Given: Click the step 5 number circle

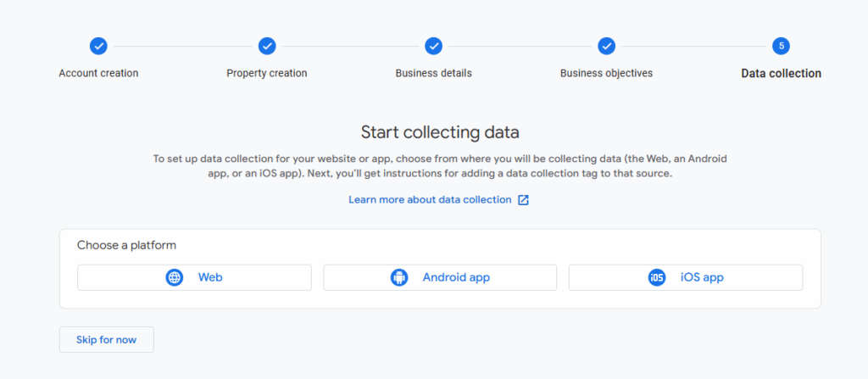Looking at the screenshot, I should [x=781, y=46].
